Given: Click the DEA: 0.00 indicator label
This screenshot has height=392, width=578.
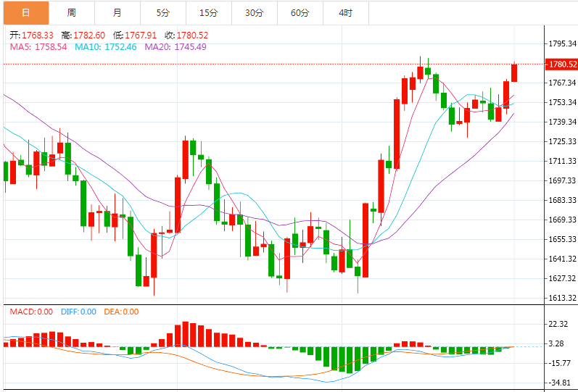Looking at the screenshot, I should pos(121,312).
